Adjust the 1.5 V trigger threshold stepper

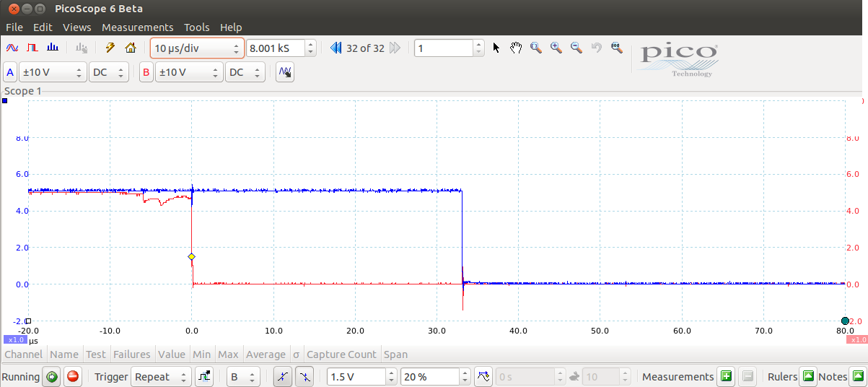click(392, 376)
